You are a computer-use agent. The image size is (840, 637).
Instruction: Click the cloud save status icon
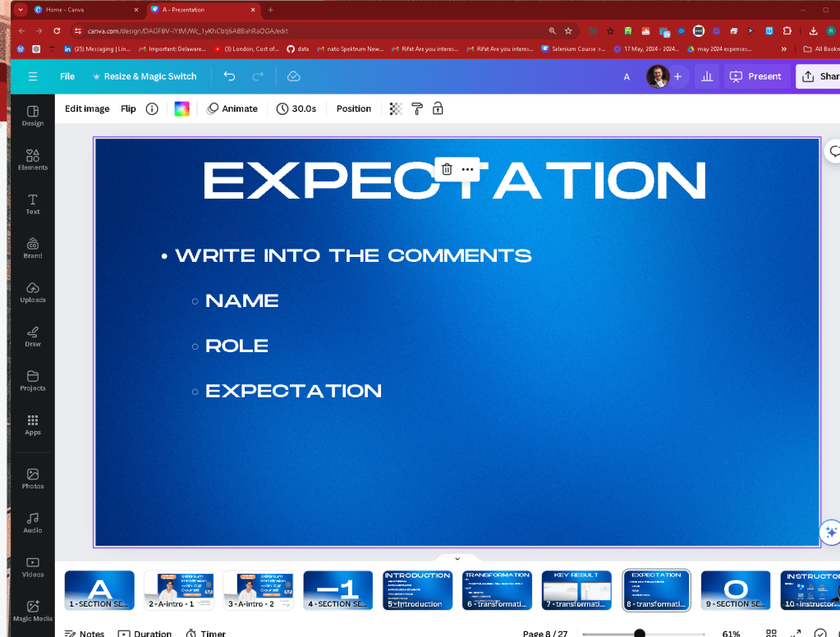[x=294, y=76]
